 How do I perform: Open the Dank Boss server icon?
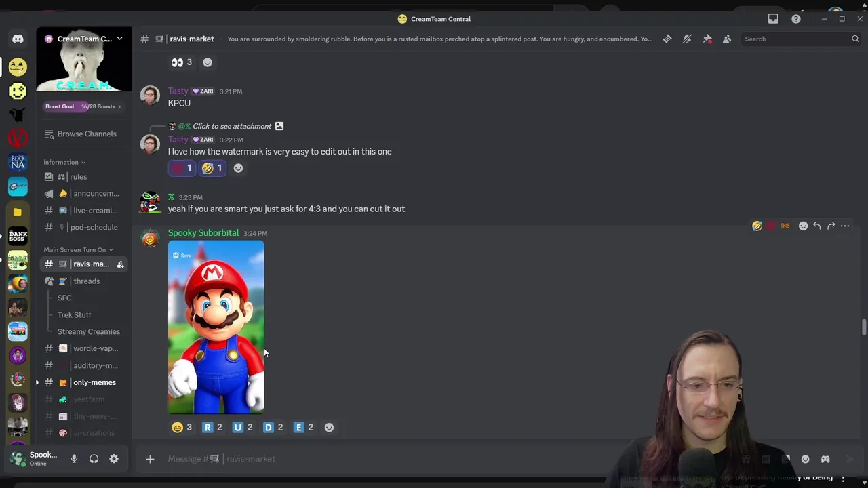point(18,236)
